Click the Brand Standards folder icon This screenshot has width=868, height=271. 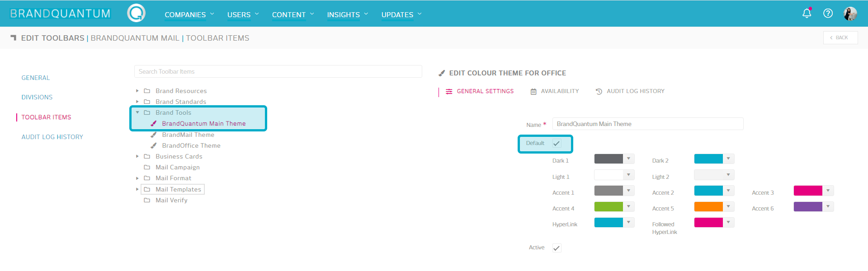[147, 102]
